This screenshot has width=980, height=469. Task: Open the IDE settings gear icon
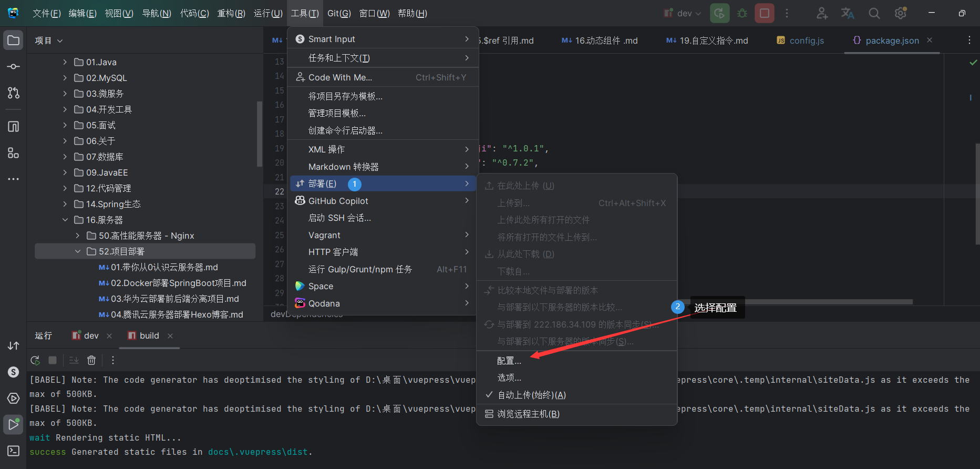click(901, 13)
